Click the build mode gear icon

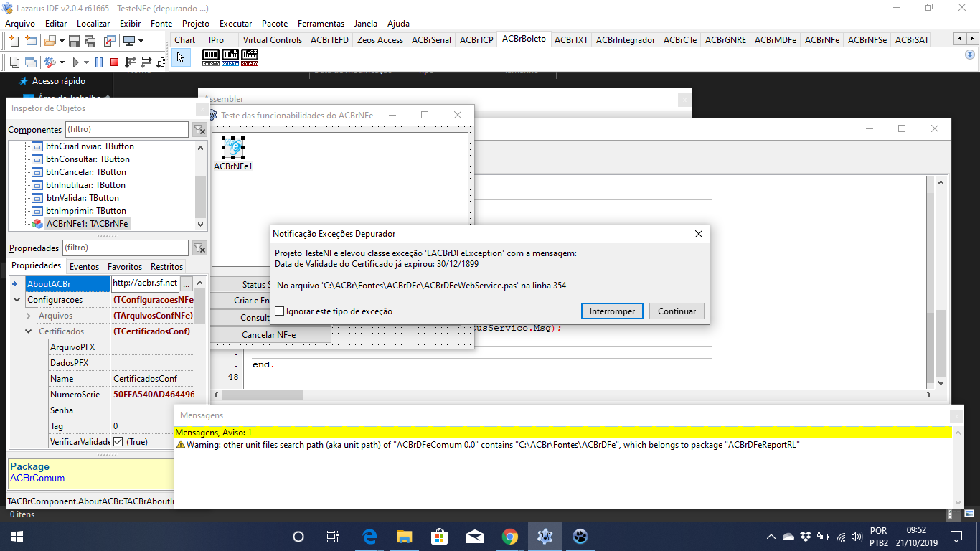point(50,62)
